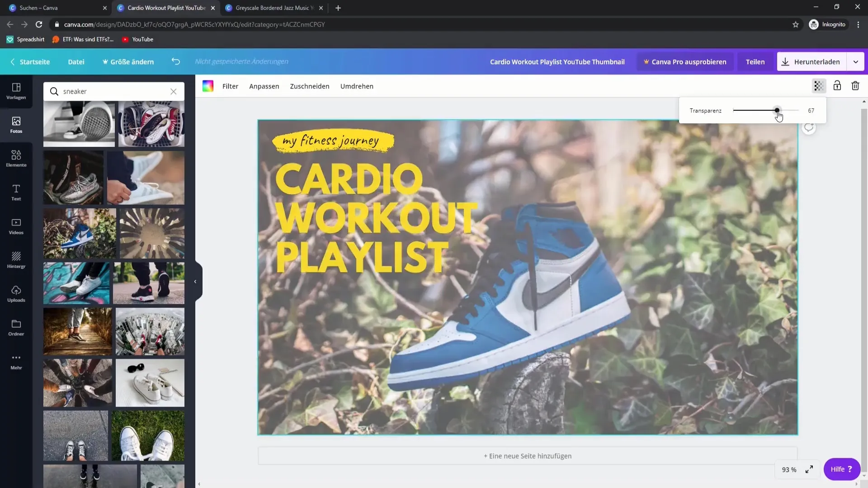This screenshot has height=488, width=868.
Task: Open the Datei menu
Action: pyautogui.click(x=76, y=61)
